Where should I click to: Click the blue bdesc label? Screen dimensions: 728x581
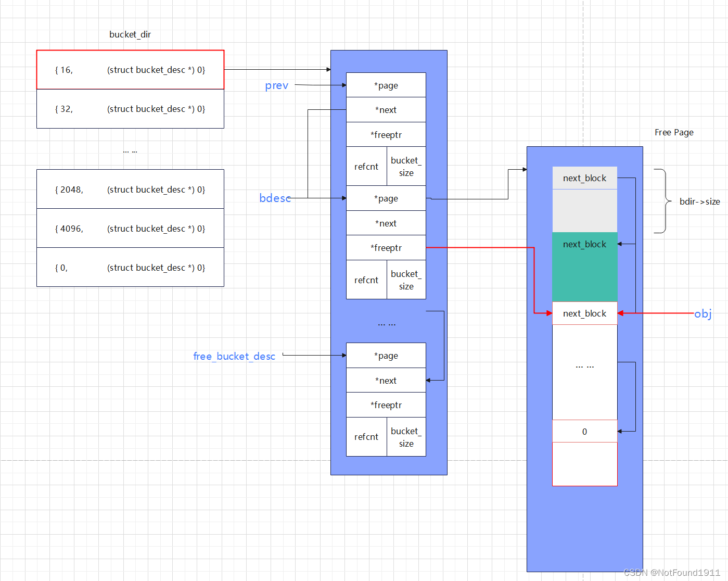[275, 198]
